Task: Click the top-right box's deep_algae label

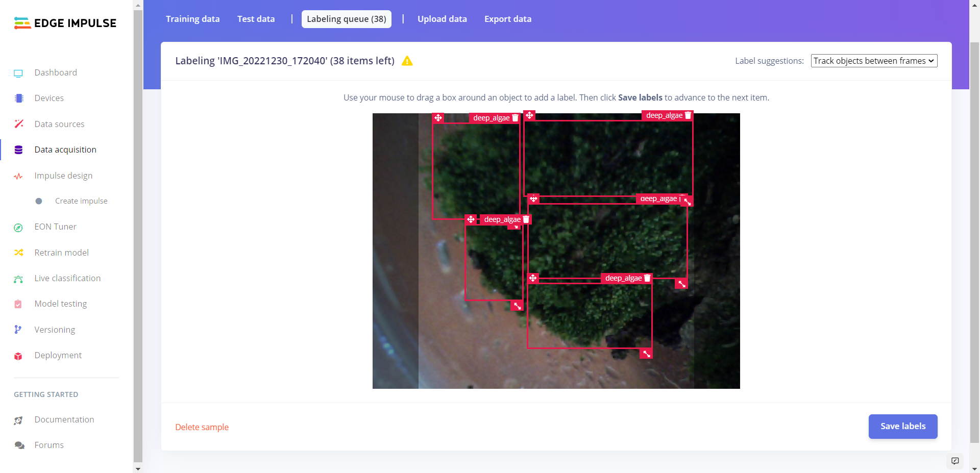Action: (665, 115)
